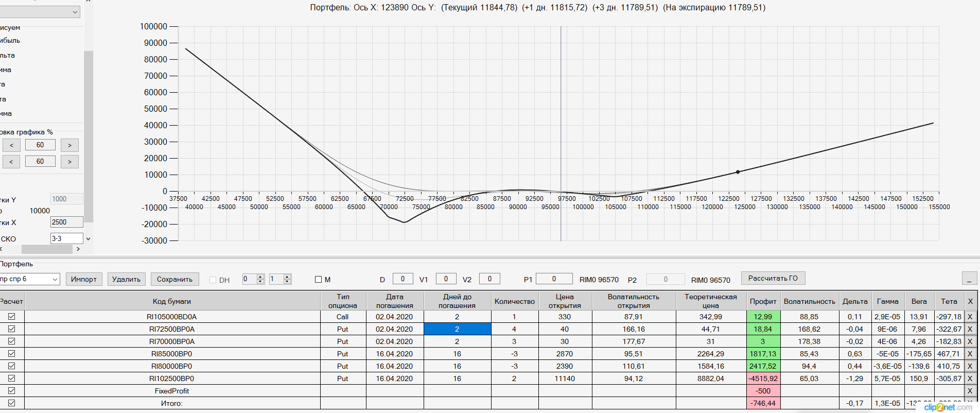Increase the spinner value next to DH

pos(260,277)
